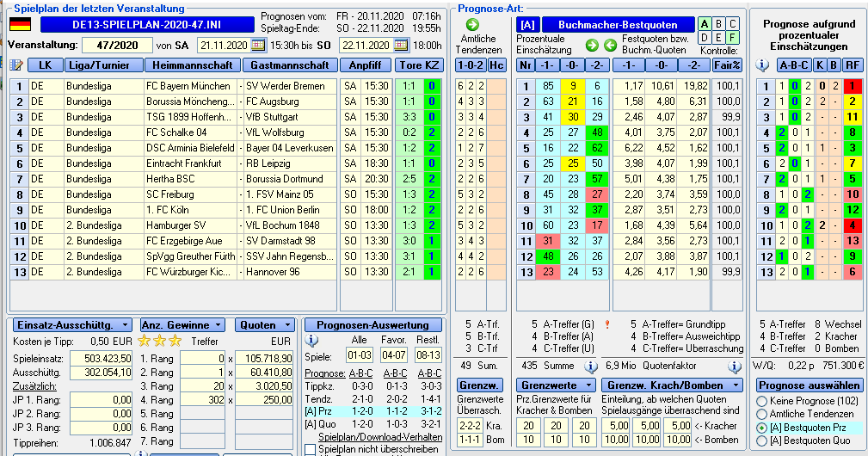
Task: Select row Hamburger SV
Action: (x=226, y=225)
